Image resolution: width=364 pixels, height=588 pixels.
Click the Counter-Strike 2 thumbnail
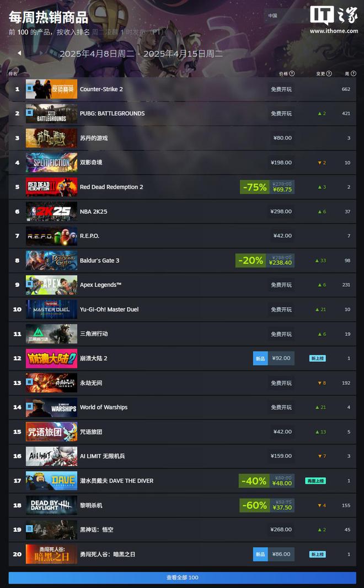pyautogui.click(x=51, y=89)
